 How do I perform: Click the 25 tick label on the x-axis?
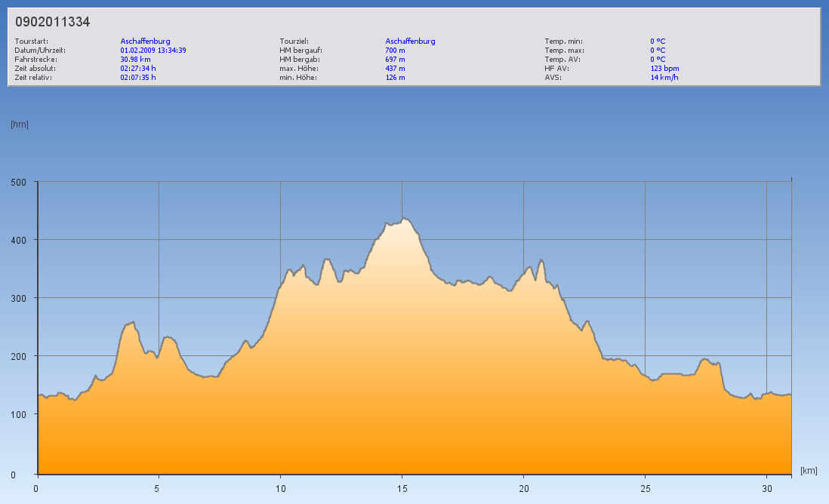pyautogui.click(x=645, y=488)
